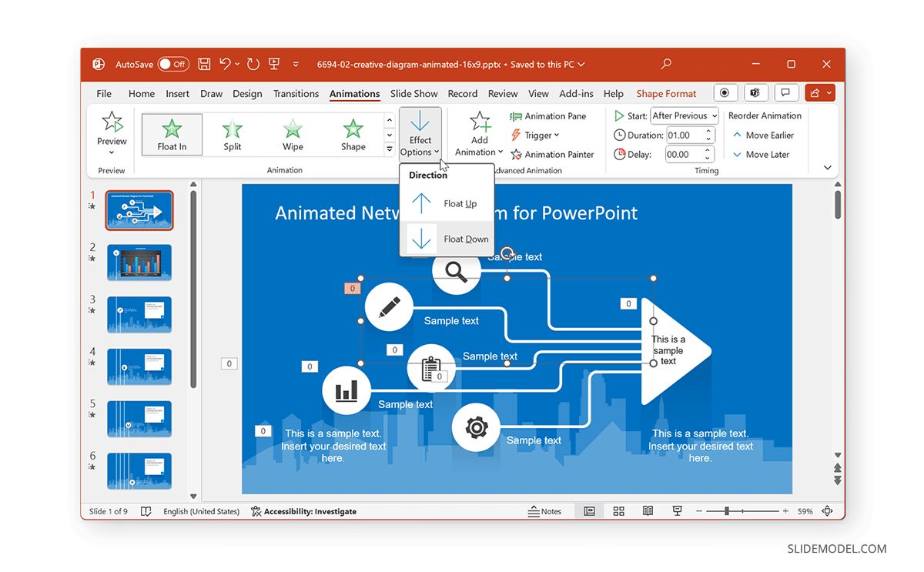Viewport: 924px width, 572px height.
Task: Click the Present in Teams icon
Action: click(x=755, y=93)
